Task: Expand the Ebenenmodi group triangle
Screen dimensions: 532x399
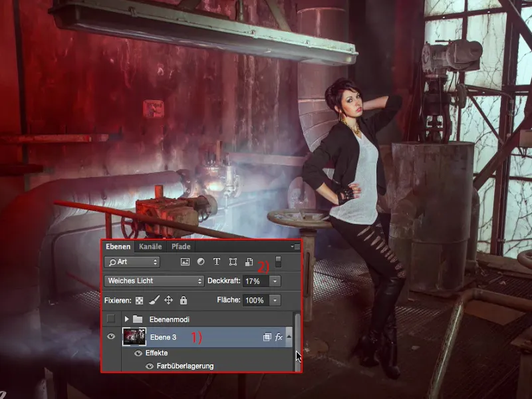Action: click(x=126, y=319)
